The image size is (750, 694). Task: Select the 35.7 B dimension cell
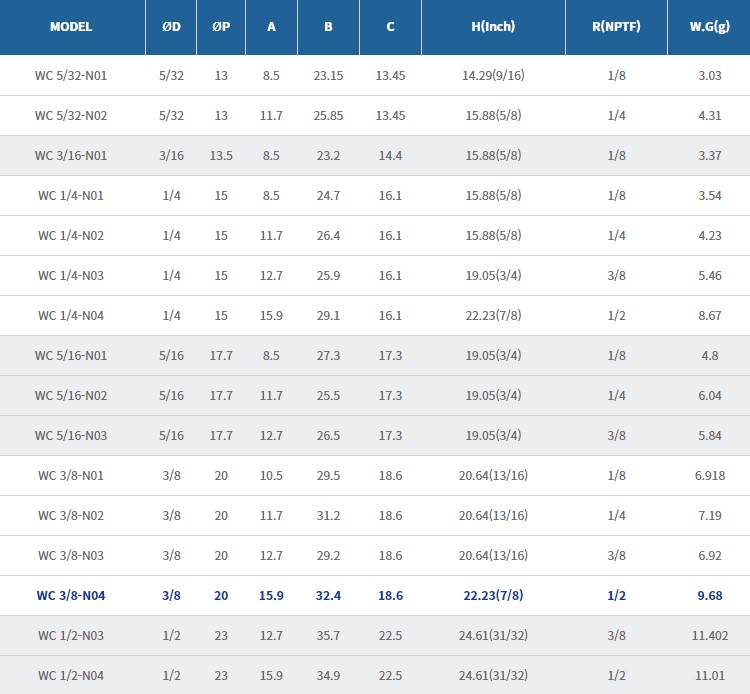tap(328, 635)
